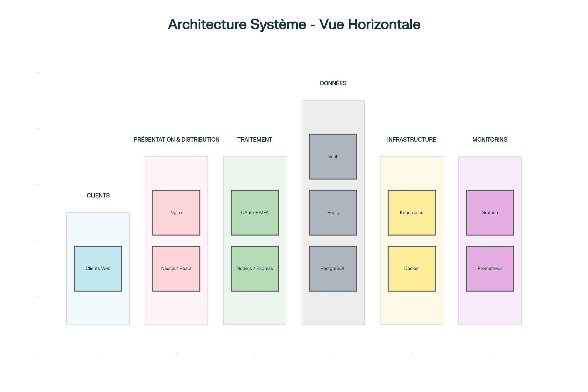
Task: Click the DONNÉES column heading
Action: point(333,83)
